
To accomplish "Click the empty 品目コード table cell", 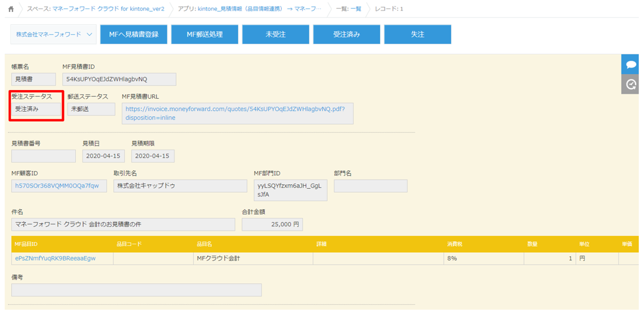I will [x=153, y=258].
